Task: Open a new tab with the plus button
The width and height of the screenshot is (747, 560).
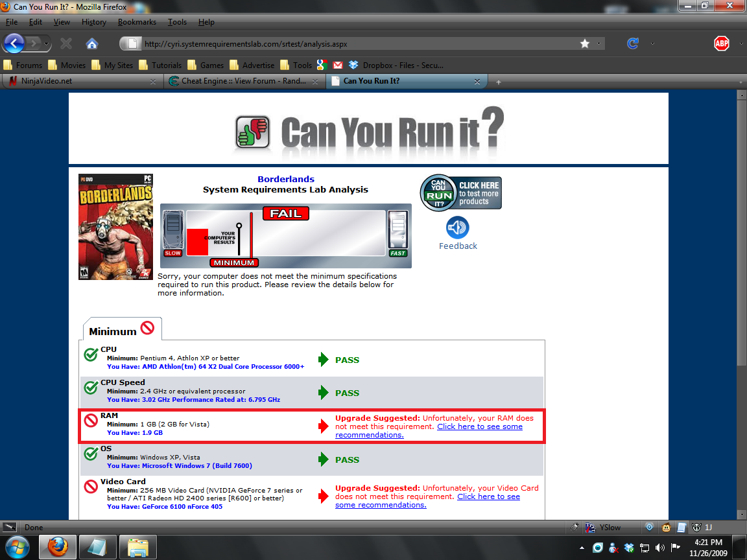Action: pos(498,82)
